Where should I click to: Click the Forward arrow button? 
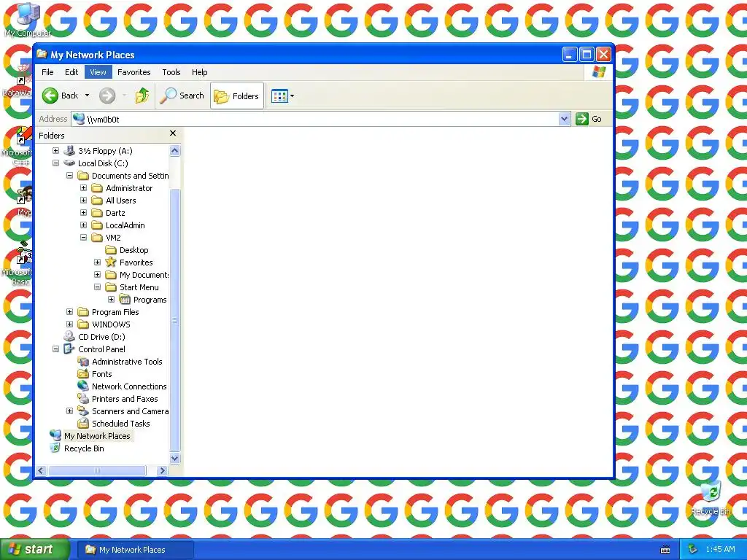[107, 96]
